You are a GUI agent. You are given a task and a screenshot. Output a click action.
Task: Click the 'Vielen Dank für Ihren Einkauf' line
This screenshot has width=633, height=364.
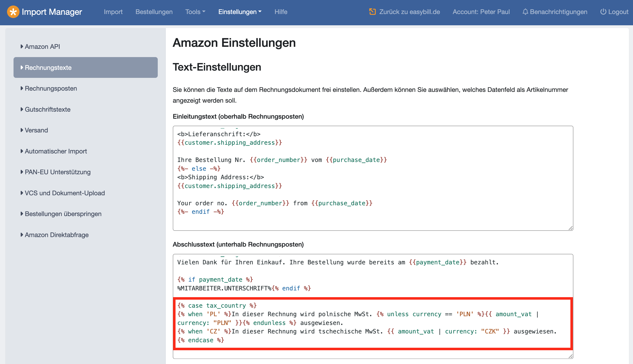[x=338, y=262]
